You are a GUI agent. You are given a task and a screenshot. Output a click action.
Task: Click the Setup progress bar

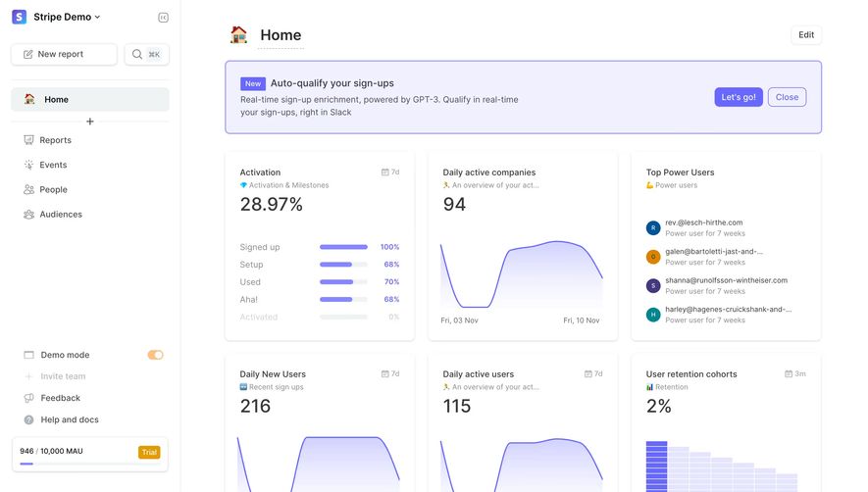343,265
